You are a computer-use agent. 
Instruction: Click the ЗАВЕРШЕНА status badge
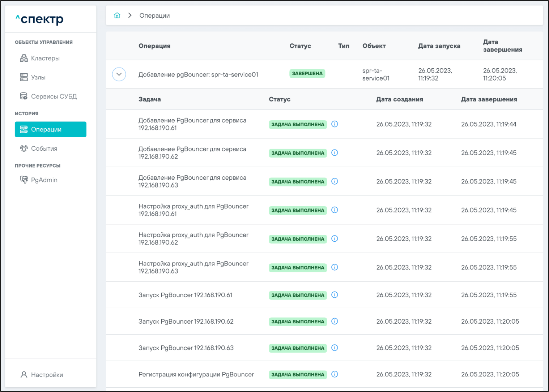307,73
